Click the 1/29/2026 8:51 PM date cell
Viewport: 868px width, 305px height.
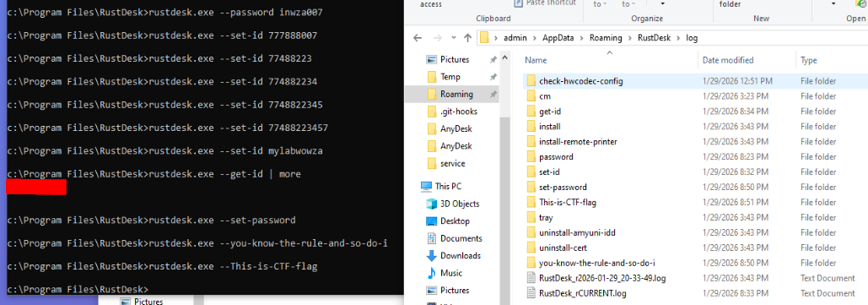736,203
